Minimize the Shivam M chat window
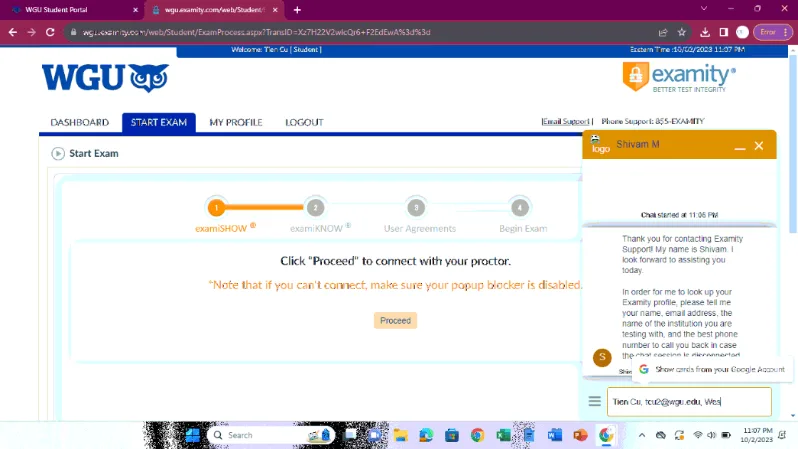 [740, 146]
